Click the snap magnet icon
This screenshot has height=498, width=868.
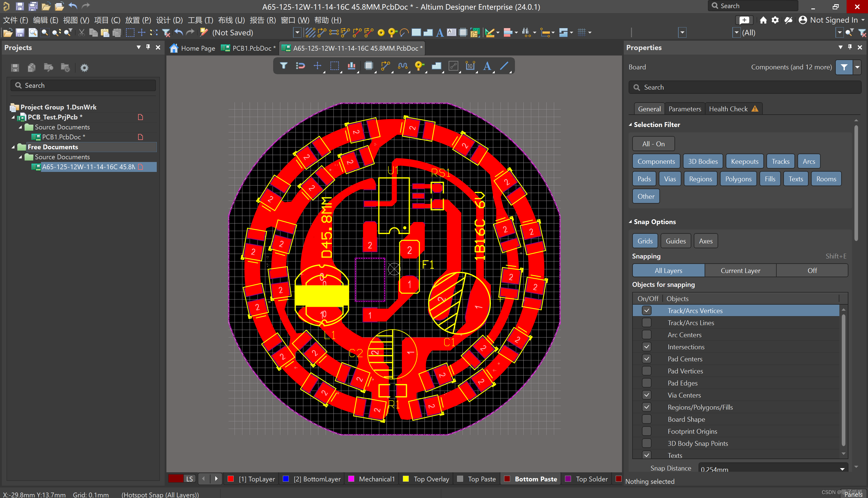click(x=300, y=66)
